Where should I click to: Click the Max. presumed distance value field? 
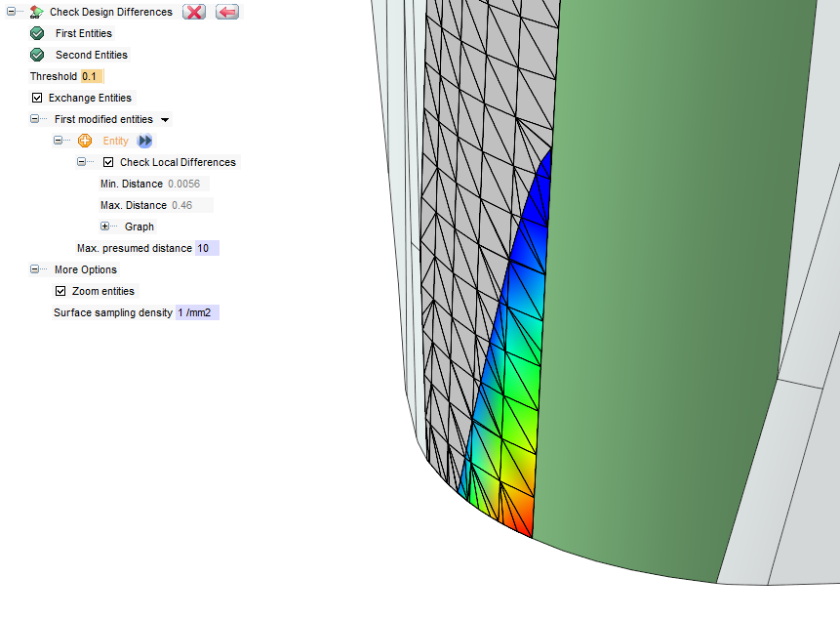tap(206, 248)
